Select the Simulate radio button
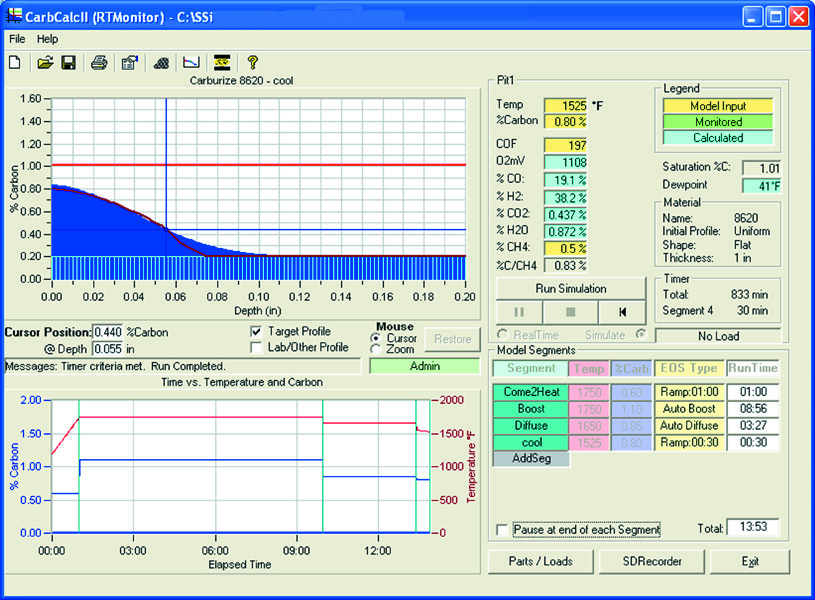Screen dimensions: 815x600 tap(641, 334)
